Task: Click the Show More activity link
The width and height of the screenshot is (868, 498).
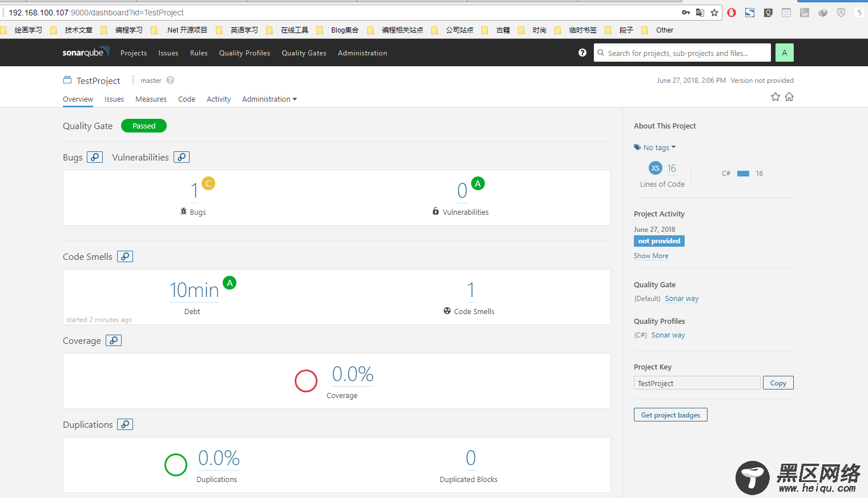Action: tap(651, 256)
